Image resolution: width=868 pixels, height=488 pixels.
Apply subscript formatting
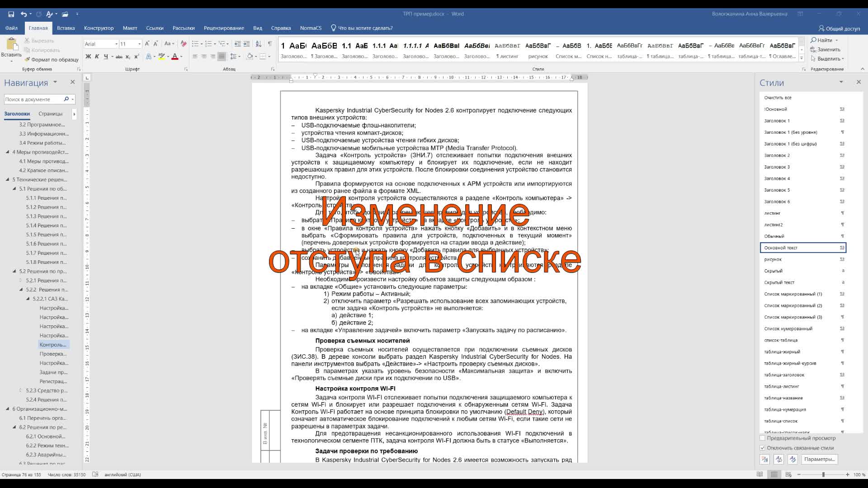pyautogui.click(x=128, y=56)
